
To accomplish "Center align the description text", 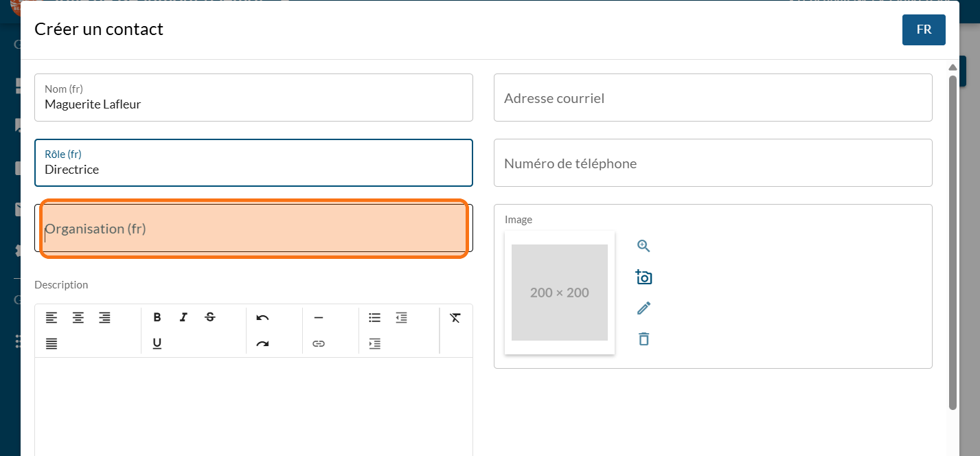I will point(78,318).
